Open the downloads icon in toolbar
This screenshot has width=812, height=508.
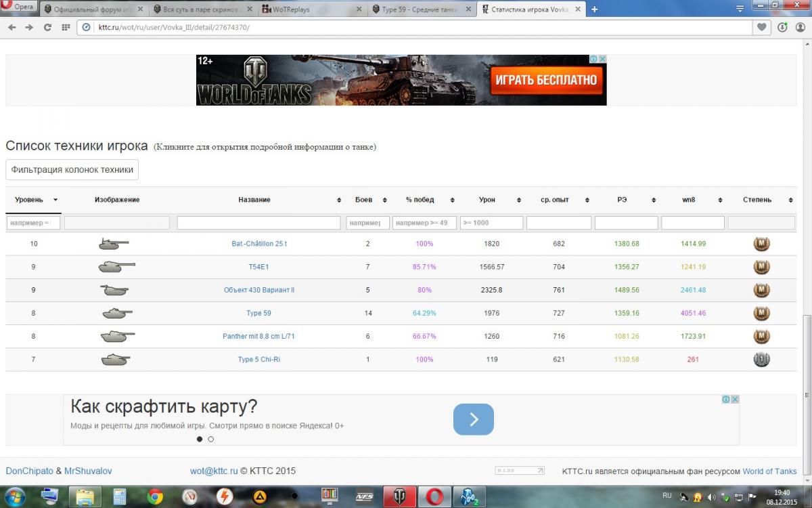point(783,27)
